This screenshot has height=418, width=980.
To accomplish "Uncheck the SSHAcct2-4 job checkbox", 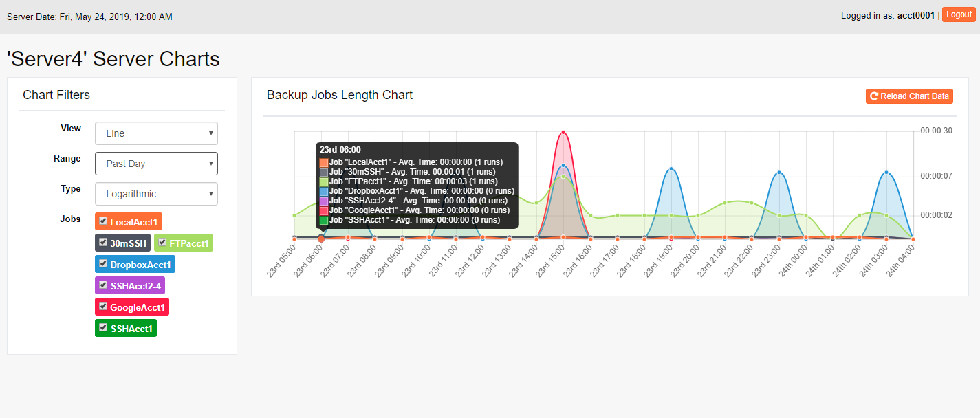I will [103, 285].
